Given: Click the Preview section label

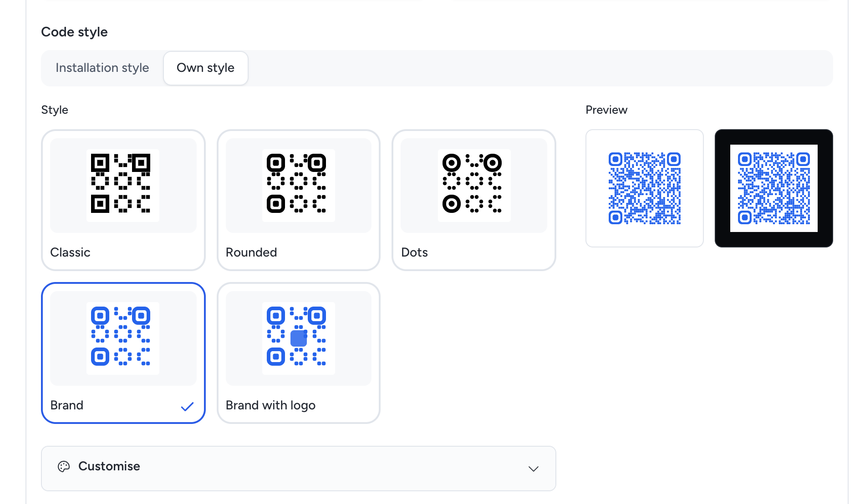Looking at the screenshot, I should pyautogui.click(x=606, y=110).
